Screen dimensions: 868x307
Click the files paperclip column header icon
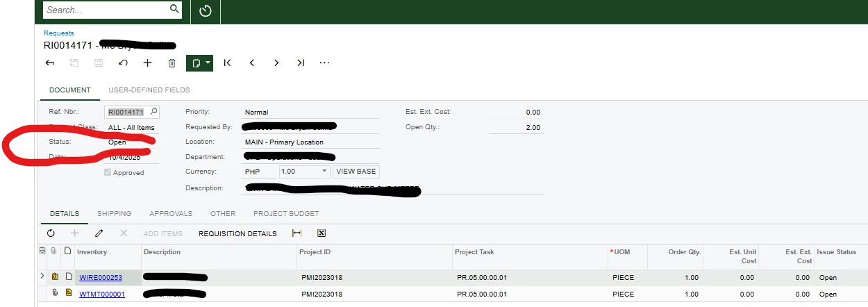tap(54, 251)
